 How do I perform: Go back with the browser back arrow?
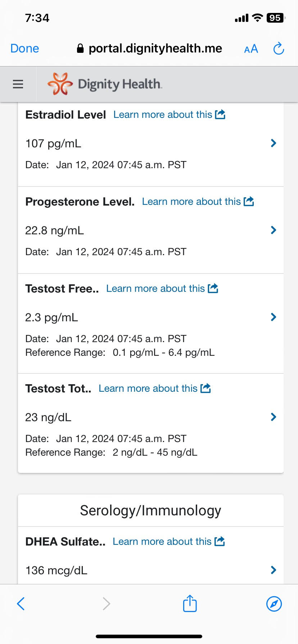(21, 603)
